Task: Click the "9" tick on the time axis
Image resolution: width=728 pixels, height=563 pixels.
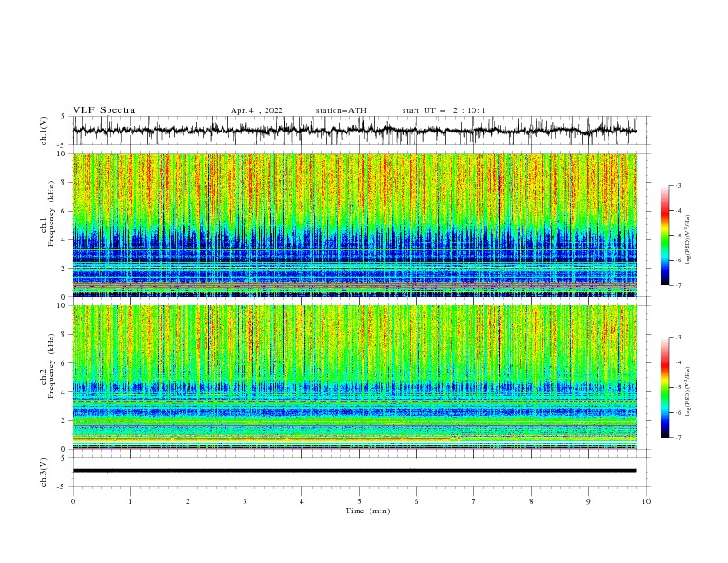Action: click(588, 501)
